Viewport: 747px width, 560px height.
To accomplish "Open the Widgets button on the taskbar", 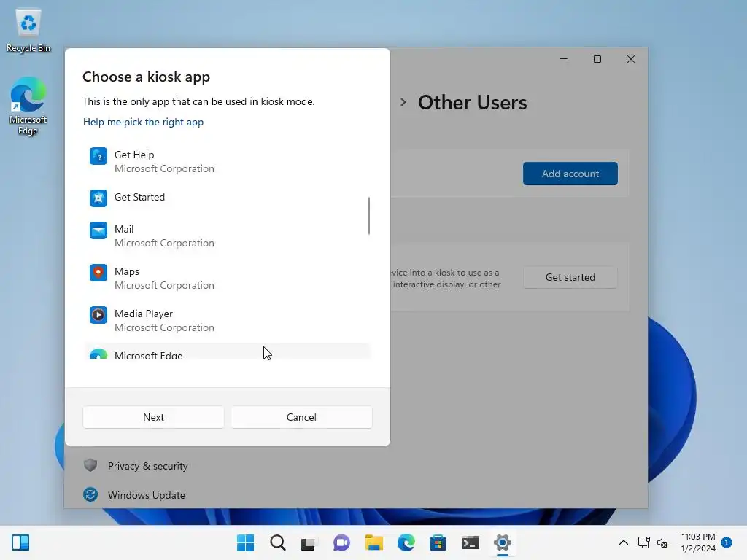I will 20,542.
